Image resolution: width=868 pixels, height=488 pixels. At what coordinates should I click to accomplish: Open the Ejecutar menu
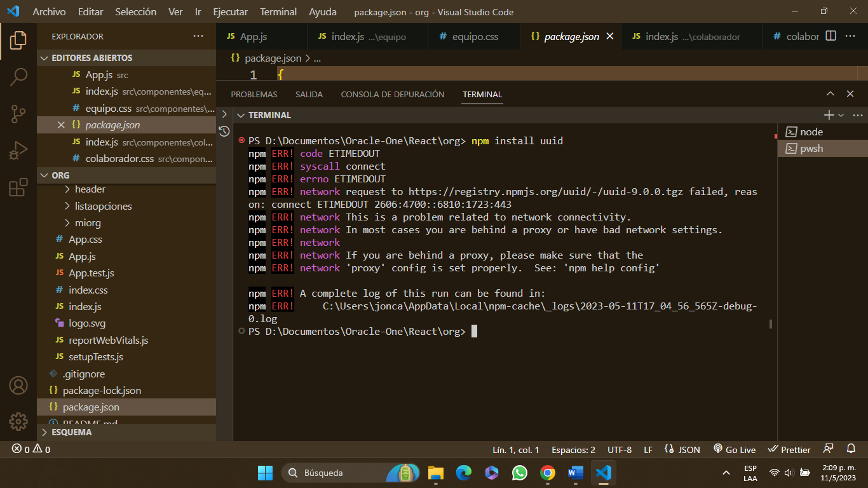231,12
